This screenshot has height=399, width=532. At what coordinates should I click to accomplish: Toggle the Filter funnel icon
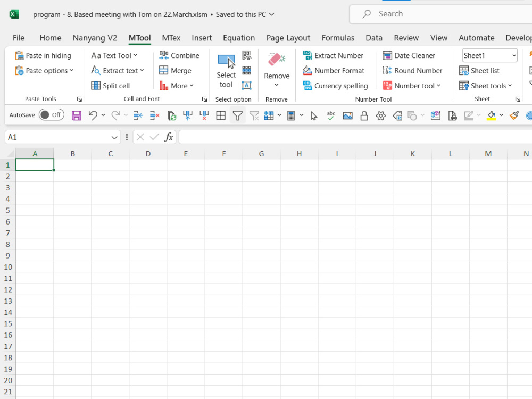click(237, 115)
